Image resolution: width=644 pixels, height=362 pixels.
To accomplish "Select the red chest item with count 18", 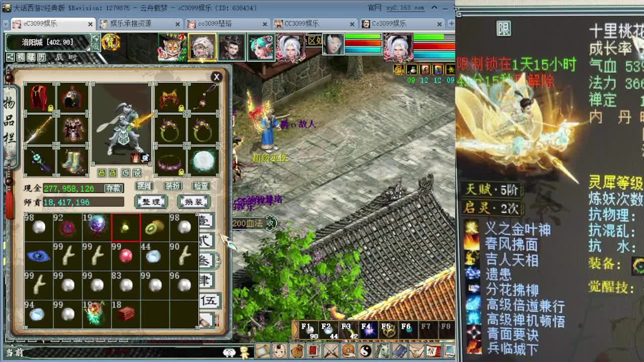I will click(x=126, y=314).
